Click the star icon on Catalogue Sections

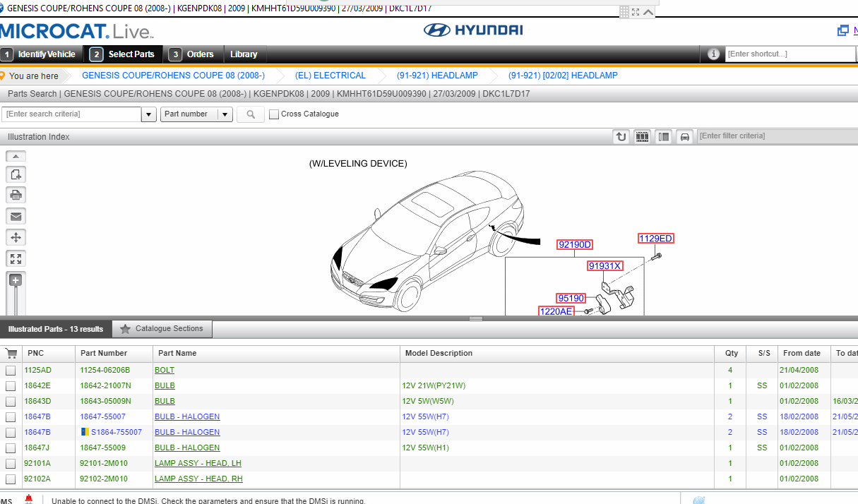tap(125, 329)
